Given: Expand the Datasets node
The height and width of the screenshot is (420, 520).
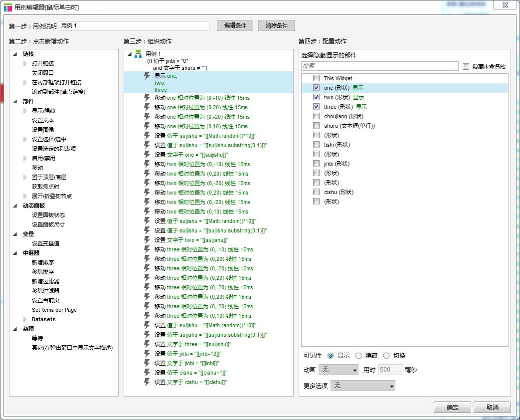Looking at the screenshot, I should coord(25,319).
